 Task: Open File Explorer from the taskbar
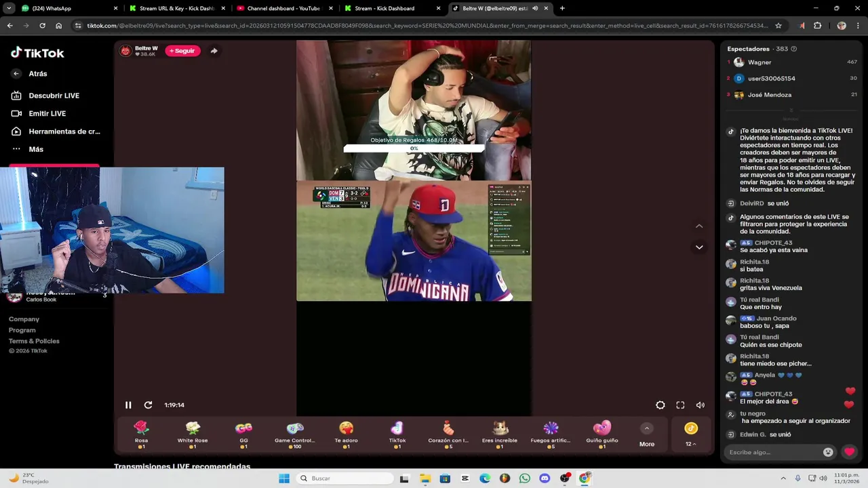point(425,479)
